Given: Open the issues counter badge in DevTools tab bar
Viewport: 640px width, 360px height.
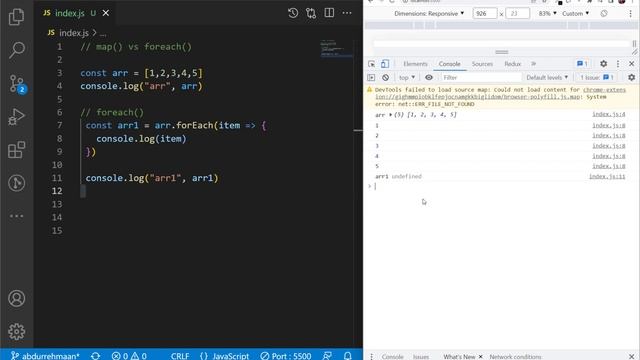Looking at the screenshot, I should pos(582,64).
